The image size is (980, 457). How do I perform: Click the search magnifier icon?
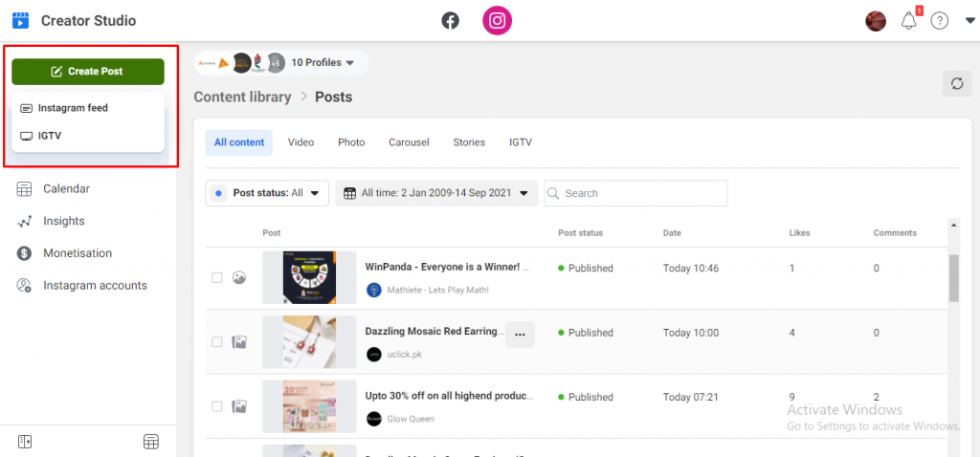(x=552, y=193)
